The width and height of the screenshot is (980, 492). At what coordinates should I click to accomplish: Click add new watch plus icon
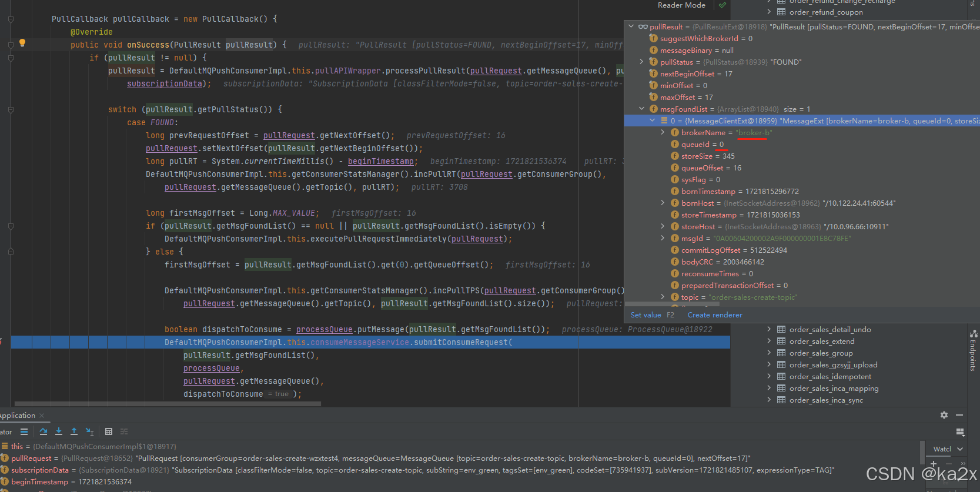click(x=933, y=464)
